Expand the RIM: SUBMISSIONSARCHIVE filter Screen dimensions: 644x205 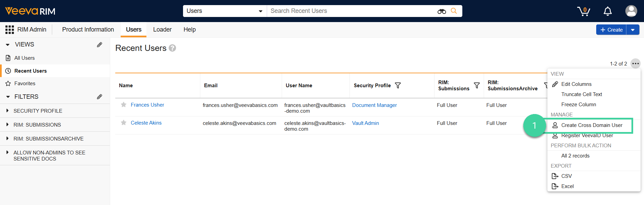coord(7,138)
